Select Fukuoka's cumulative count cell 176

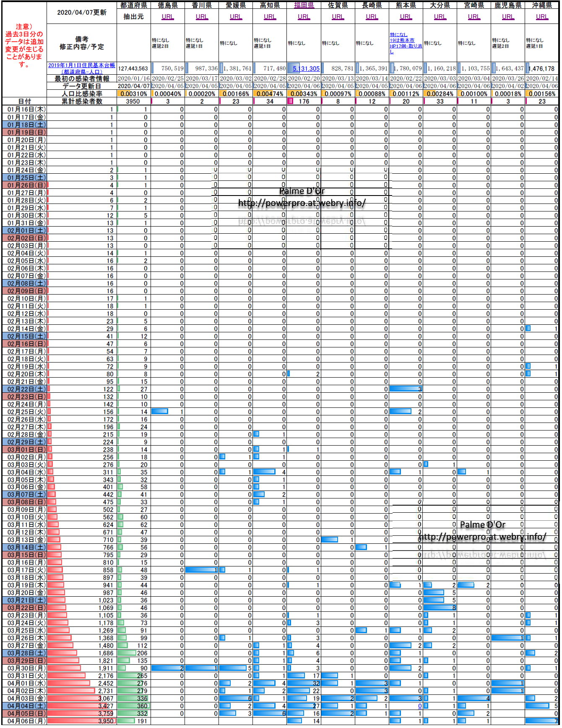[x=304, y=101]
